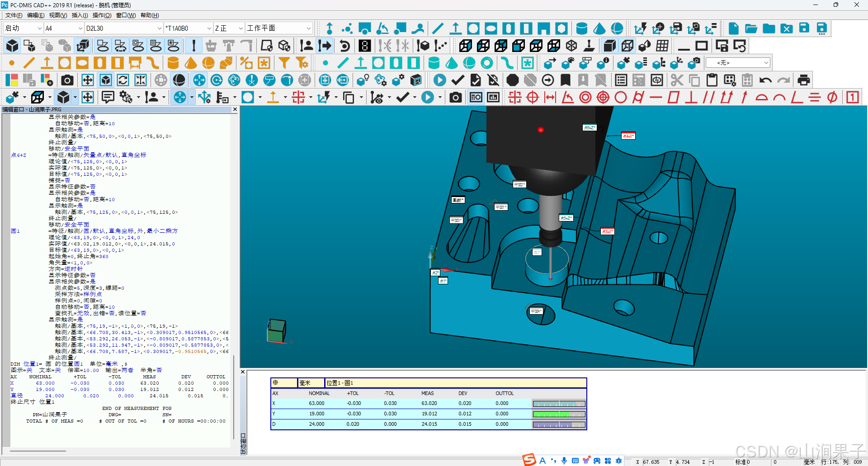Click the 圆1 feature name in the editor
The height and width of the screenshot is (466, 868).
pos(15,231)
